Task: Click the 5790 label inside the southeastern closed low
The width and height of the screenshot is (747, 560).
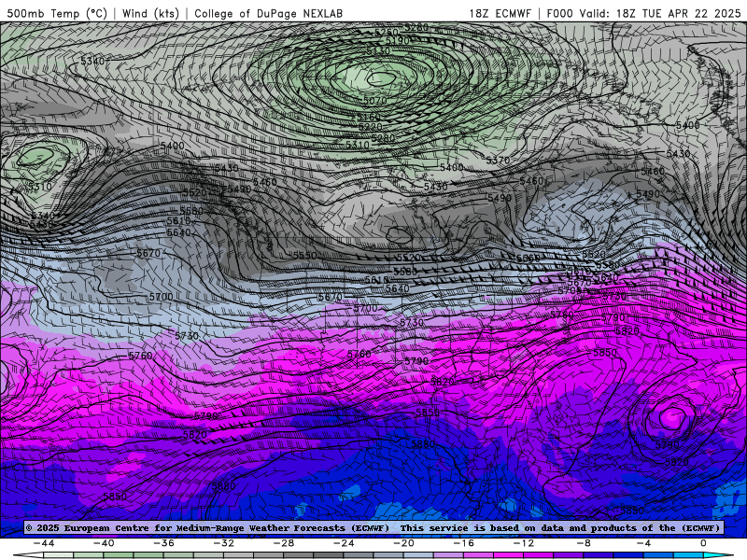Action: (667, 445)
